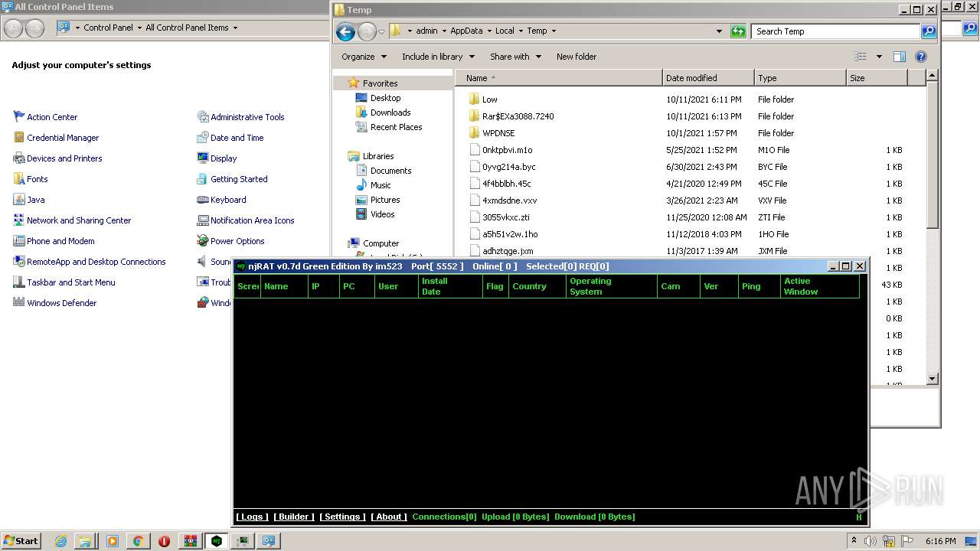Screen dimensions: 980x551
Task: Open the njRAT Builder link
Action: pos(294,517)
